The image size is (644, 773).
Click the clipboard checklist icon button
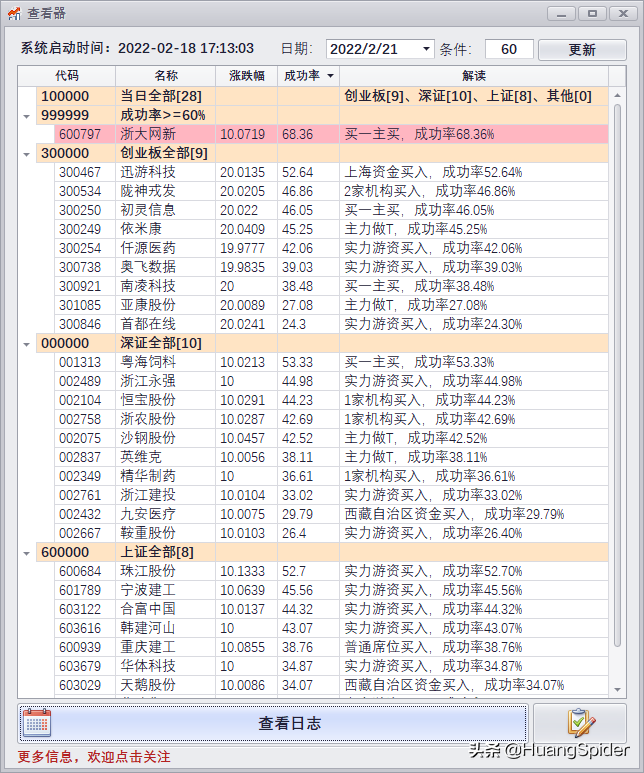point(579,723)
